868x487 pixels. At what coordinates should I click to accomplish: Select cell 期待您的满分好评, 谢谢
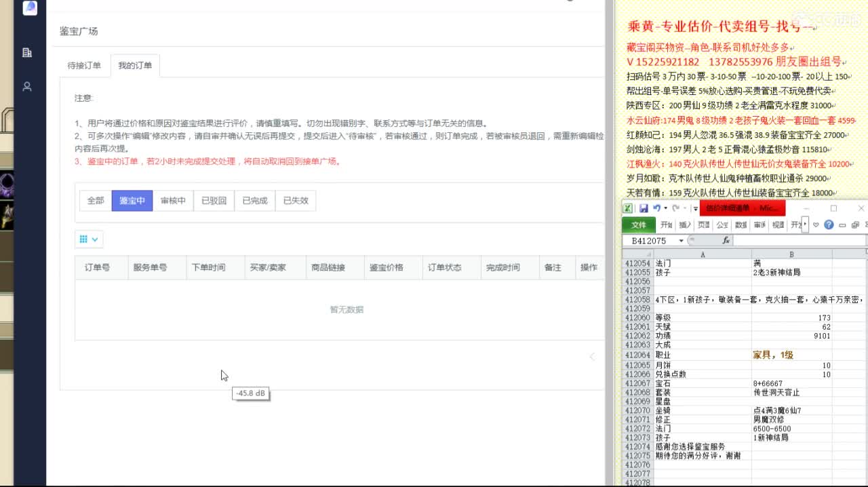point(703,456)
